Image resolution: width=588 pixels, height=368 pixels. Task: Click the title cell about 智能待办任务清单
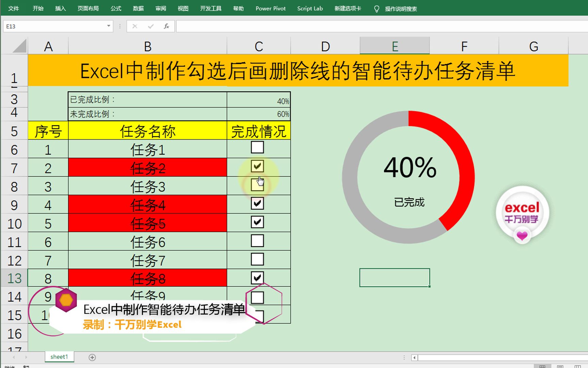point(298,71)
